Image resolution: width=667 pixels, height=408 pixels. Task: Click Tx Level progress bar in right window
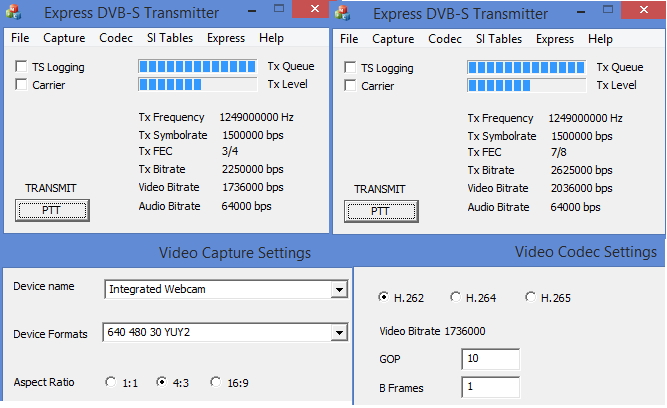[527, 86]
